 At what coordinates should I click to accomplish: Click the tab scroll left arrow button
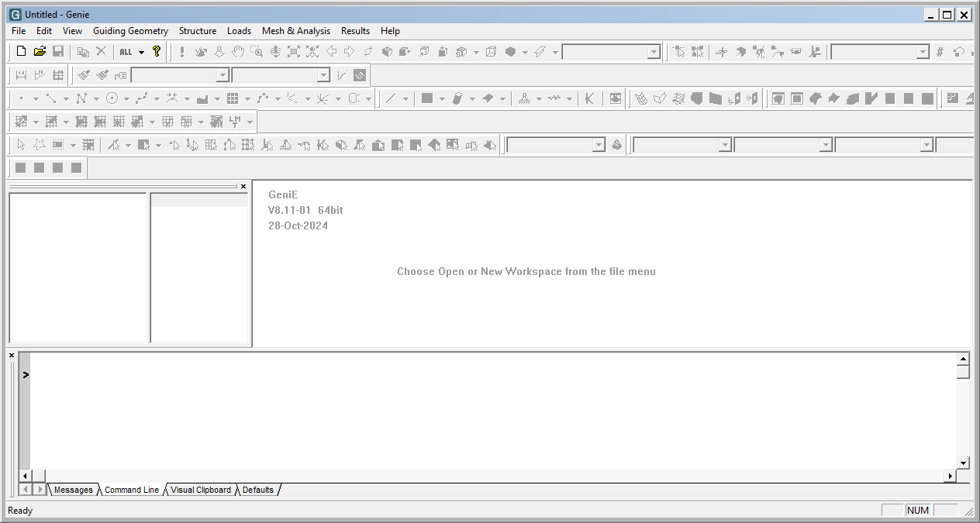[25, 490]
